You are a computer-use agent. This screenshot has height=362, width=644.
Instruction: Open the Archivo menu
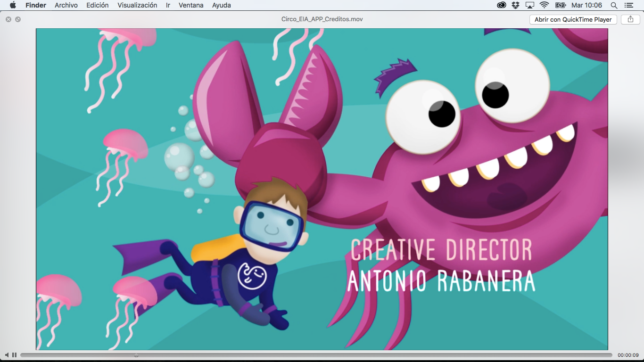(66, 5)
